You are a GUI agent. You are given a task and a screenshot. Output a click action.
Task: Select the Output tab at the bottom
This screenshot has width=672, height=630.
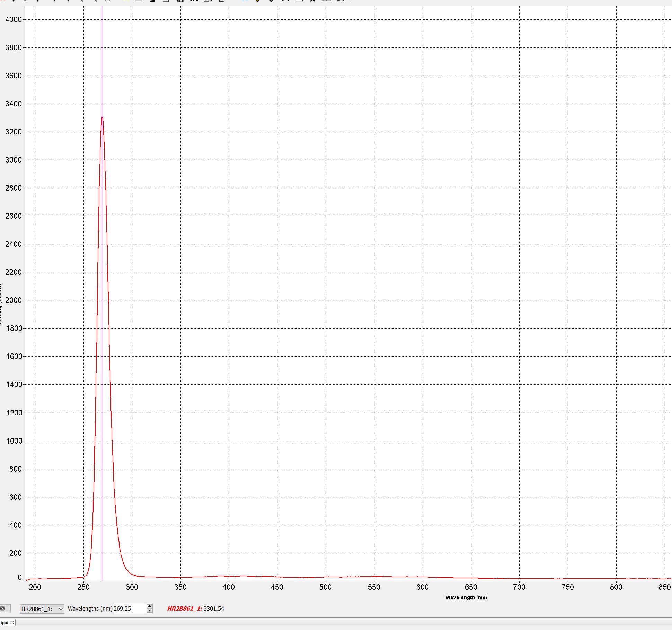coord(4,622)
